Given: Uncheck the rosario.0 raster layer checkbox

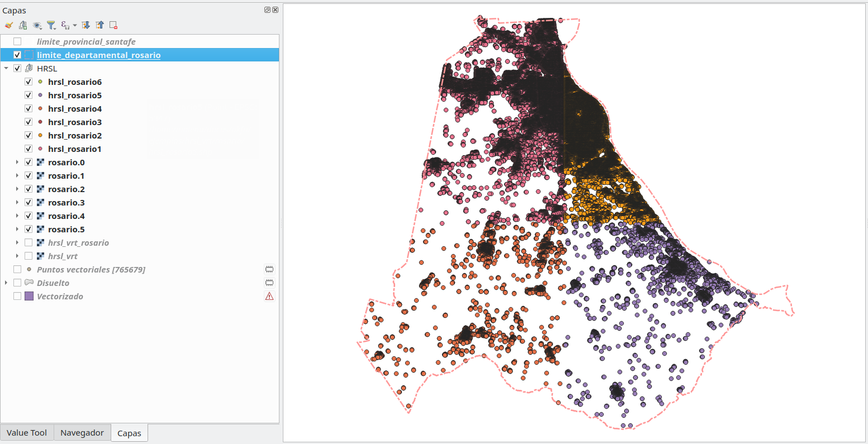Looking at the screenshot, I should click(x=29, y=163).
